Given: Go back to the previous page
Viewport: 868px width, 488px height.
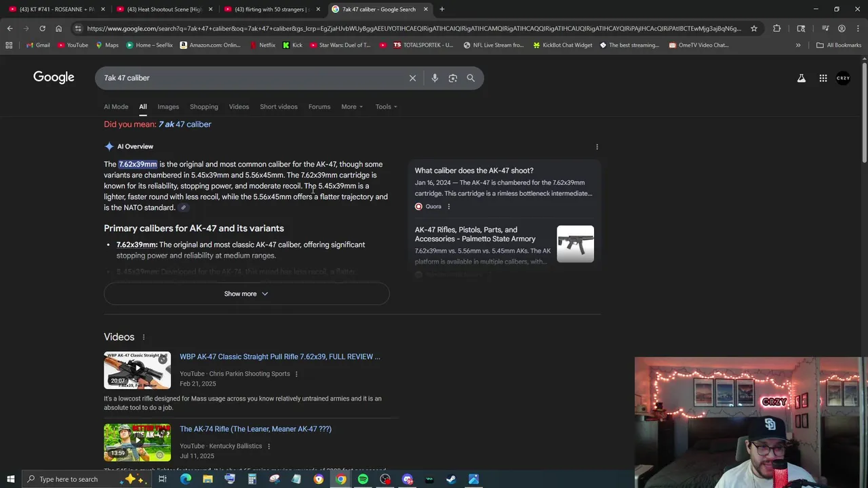Looking at the screenshot, I should (9, 28).
